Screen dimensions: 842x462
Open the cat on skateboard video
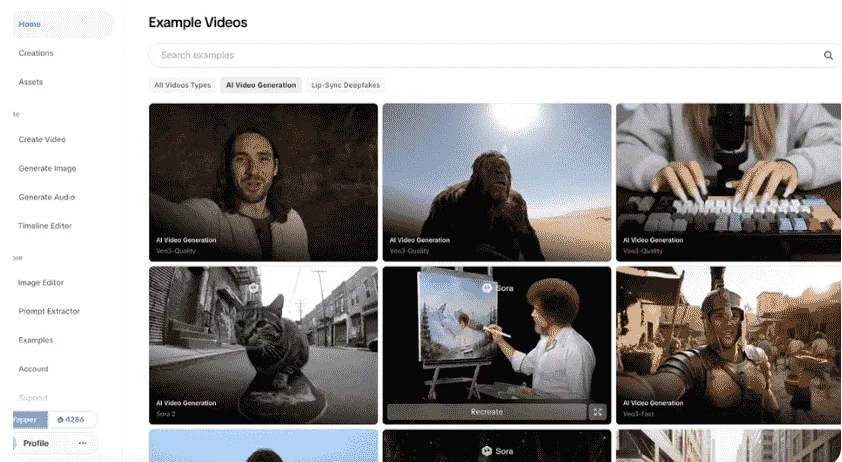pyautogui.click(x=263, y=345)
